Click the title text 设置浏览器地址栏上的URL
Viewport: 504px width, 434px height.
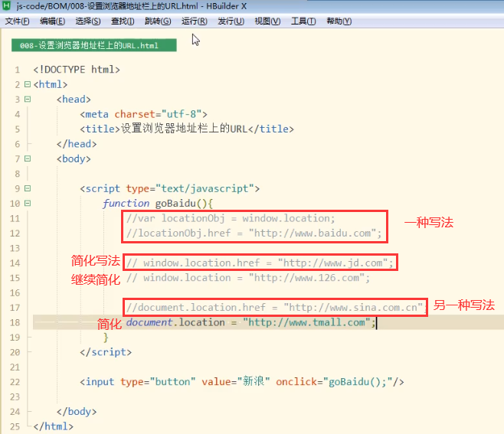point(184,129)
